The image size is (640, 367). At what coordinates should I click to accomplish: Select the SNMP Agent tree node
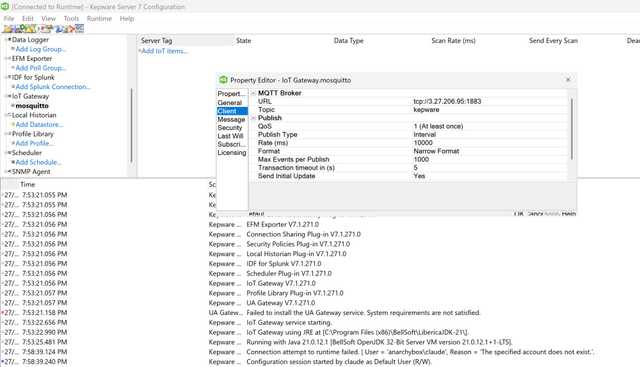[x=31, y=171]
